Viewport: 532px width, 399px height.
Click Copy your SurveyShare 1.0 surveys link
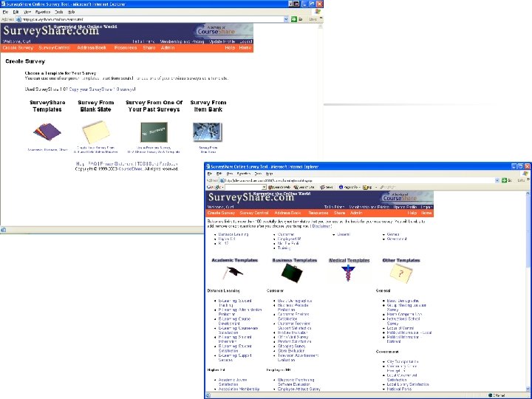point(102,89)
